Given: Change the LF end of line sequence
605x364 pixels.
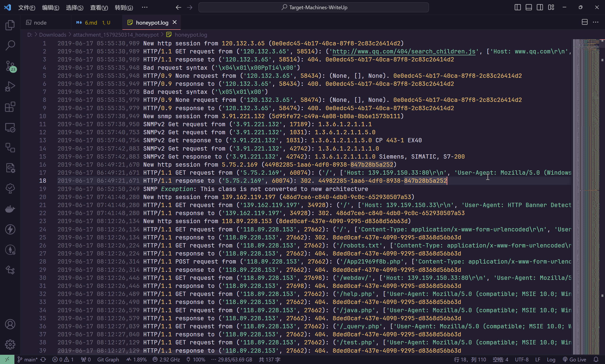Looking at the screenshot, I should click(538, 359).
